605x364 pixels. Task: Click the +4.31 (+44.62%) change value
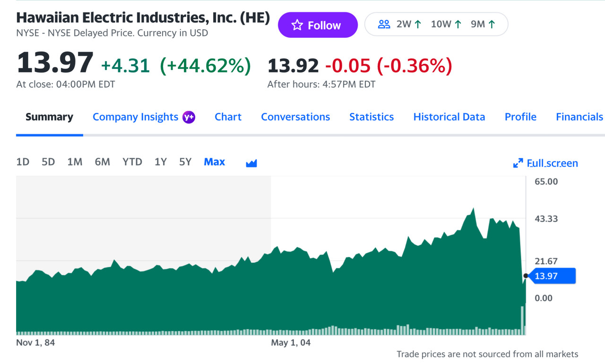click(x=176, y=66)
